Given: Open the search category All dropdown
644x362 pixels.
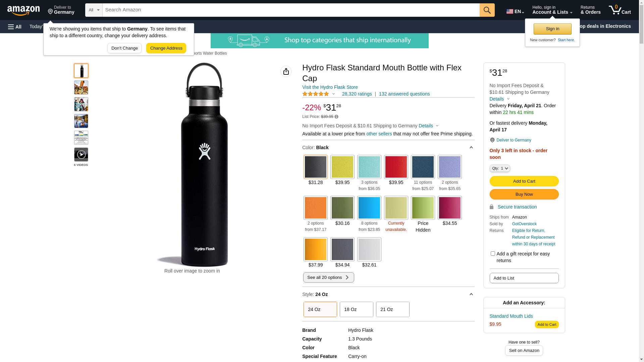Looking at the screenshot, I should [94, 10].
